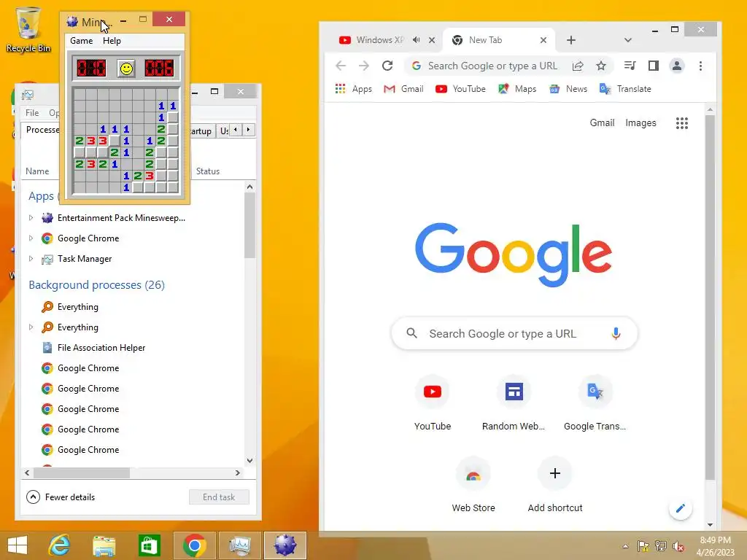Click the Action Center flag tray icon

click(643, 546)
